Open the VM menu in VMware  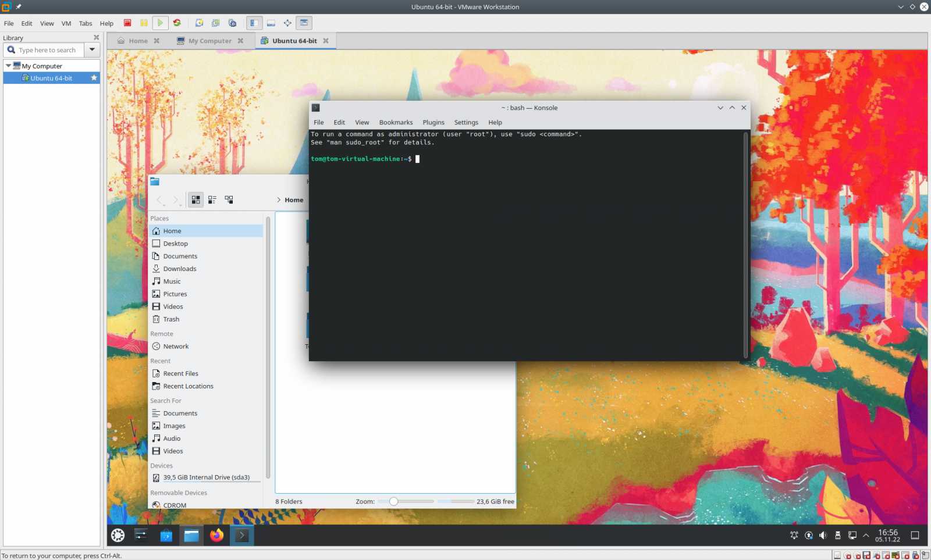pyautogui.click(x=66, y=24)
